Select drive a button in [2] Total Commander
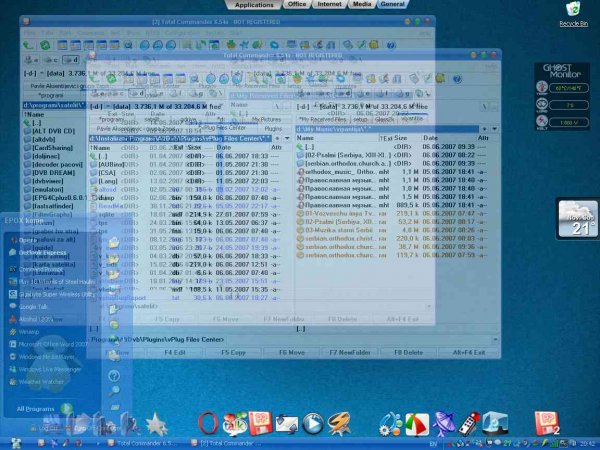Image resolution: width=600 pixels, height=450 pixels. (x=31, y=60)
